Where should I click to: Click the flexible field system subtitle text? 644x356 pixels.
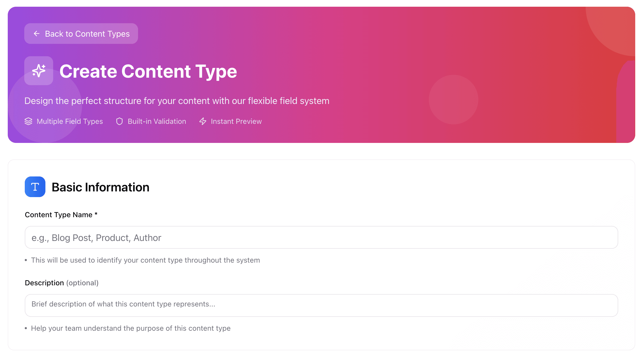coord(177,101)
